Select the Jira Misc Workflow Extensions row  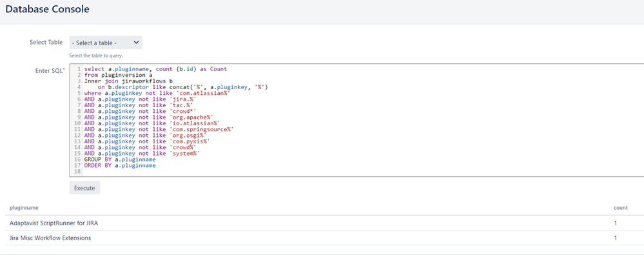pos(324,238)
